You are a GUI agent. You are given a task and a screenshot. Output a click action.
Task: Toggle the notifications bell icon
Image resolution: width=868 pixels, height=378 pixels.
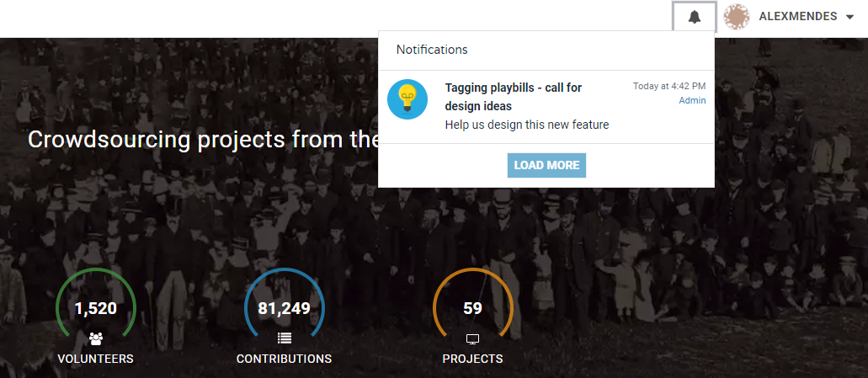695,17
